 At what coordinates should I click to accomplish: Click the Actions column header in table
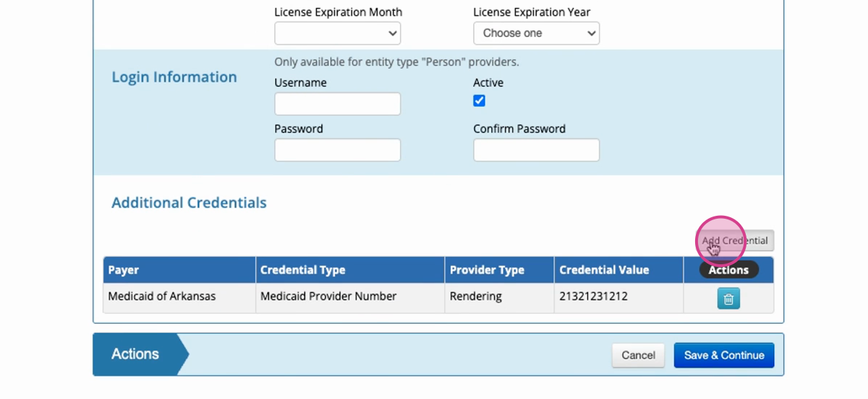point(728,269)
